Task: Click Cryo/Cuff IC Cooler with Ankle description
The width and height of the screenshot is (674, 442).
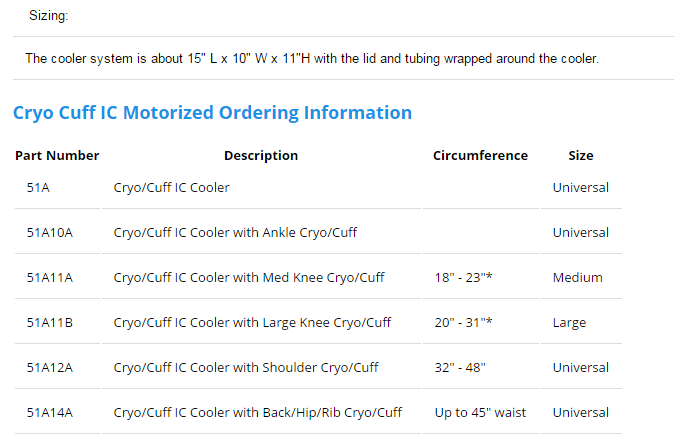Action: tap(235, 233)
